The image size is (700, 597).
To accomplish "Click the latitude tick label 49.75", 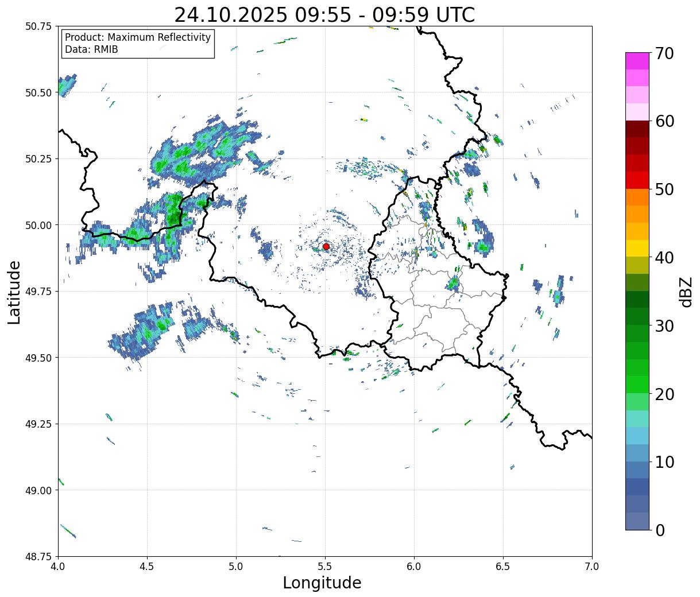I will click(x=38, y=292).
